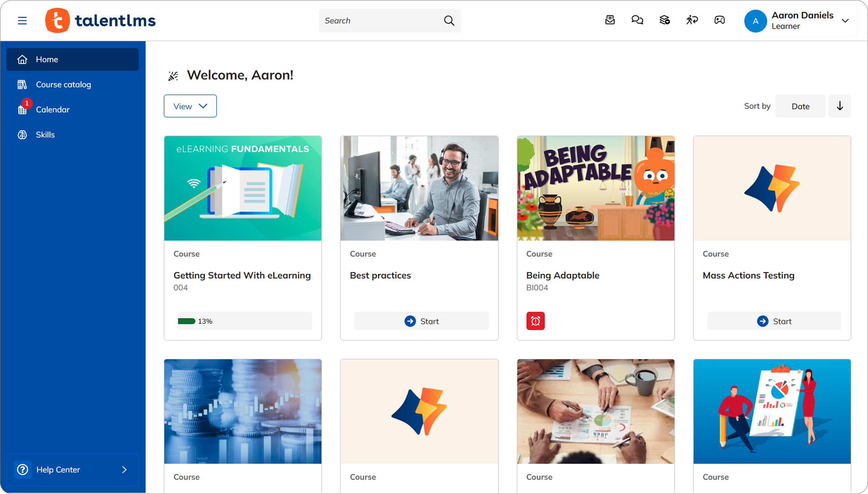
Task: Click the magnifier search icon
Action: (x=449, y=21)
